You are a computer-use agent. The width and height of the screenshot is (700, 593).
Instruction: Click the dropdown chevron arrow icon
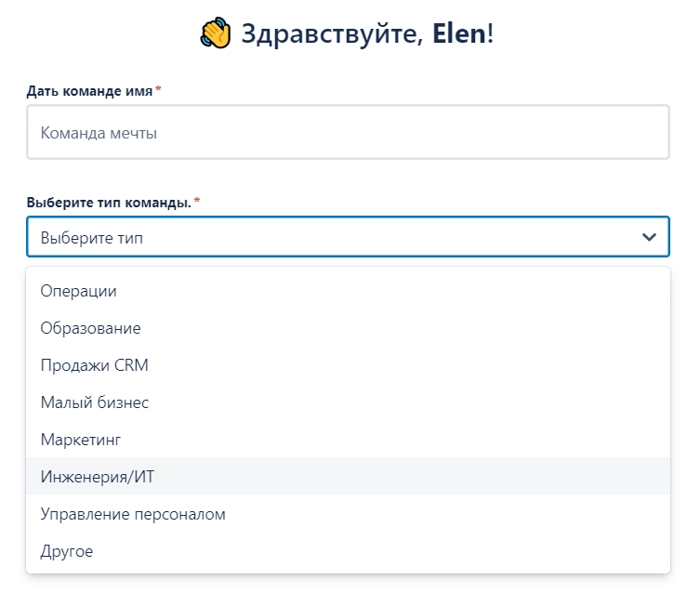[649, 237]
